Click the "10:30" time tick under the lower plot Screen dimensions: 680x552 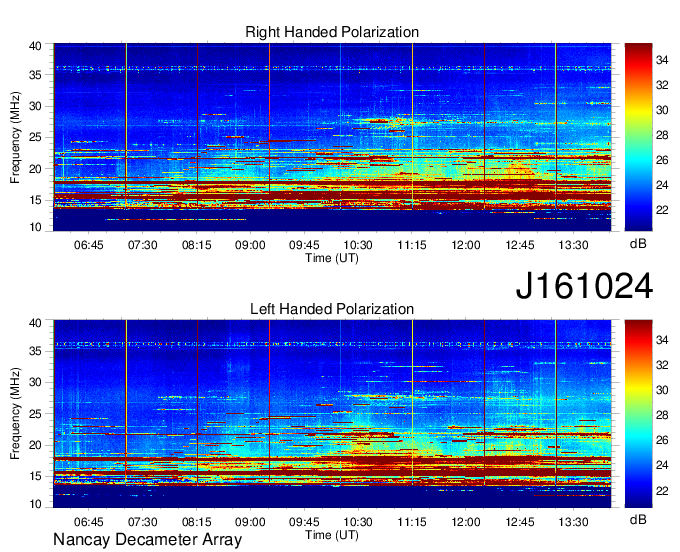point(358,522)
